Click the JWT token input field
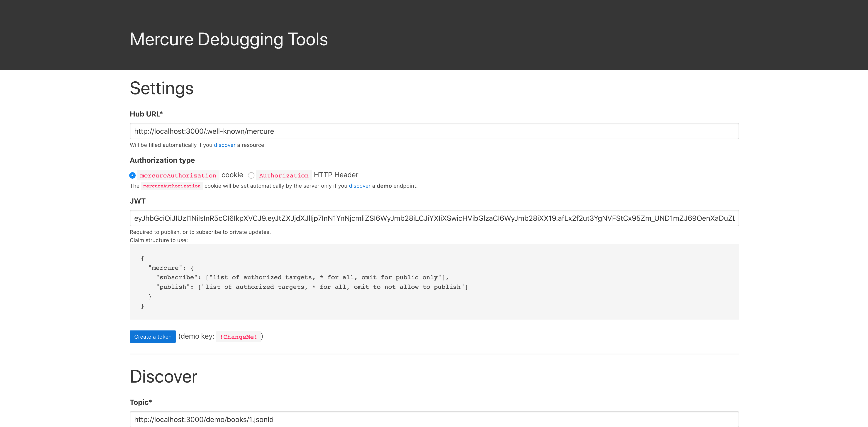The width and height of the screenshot is (868, 427). click(x=434, y=218)
